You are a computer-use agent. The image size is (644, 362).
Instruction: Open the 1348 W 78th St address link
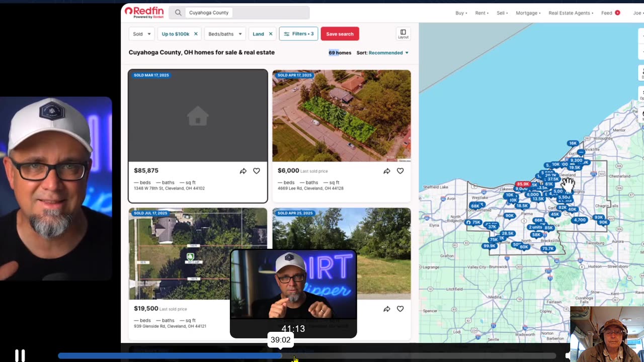pos(169,189)
